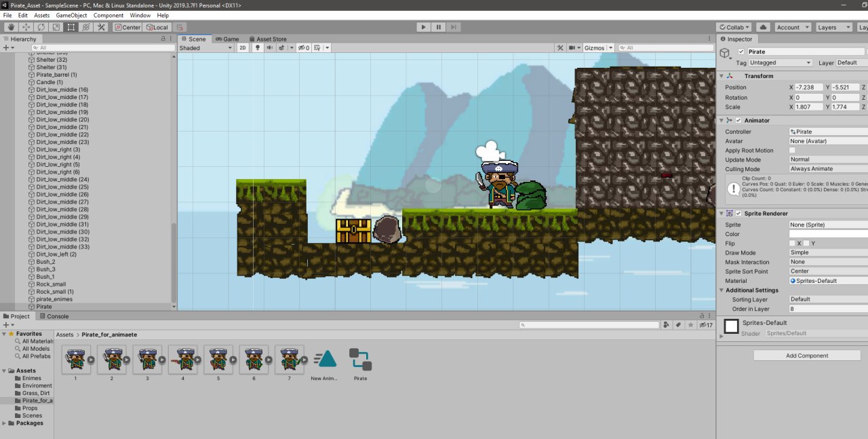Search by label icon in Project
The height and width of the screenshot is (439, 868).
coord(679,325)
